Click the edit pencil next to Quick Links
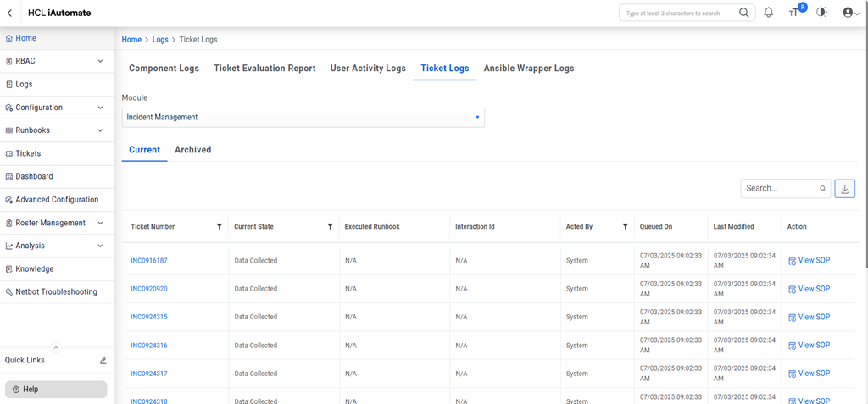The height and width of the screenshot is (404, 868). [x=103, y=361]
